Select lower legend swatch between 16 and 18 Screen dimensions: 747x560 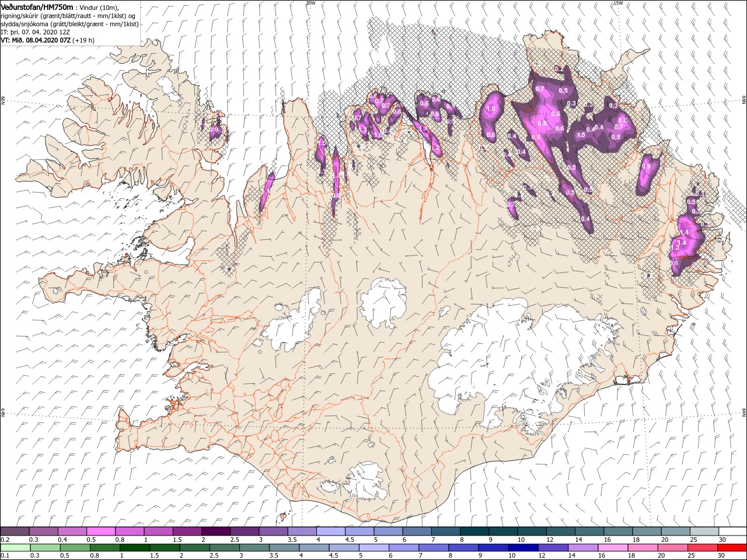(613, 548)
